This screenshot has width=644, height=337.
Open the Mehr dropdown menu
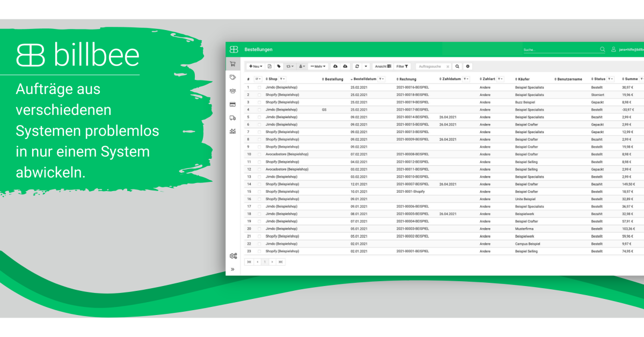[x=318, y=67]
